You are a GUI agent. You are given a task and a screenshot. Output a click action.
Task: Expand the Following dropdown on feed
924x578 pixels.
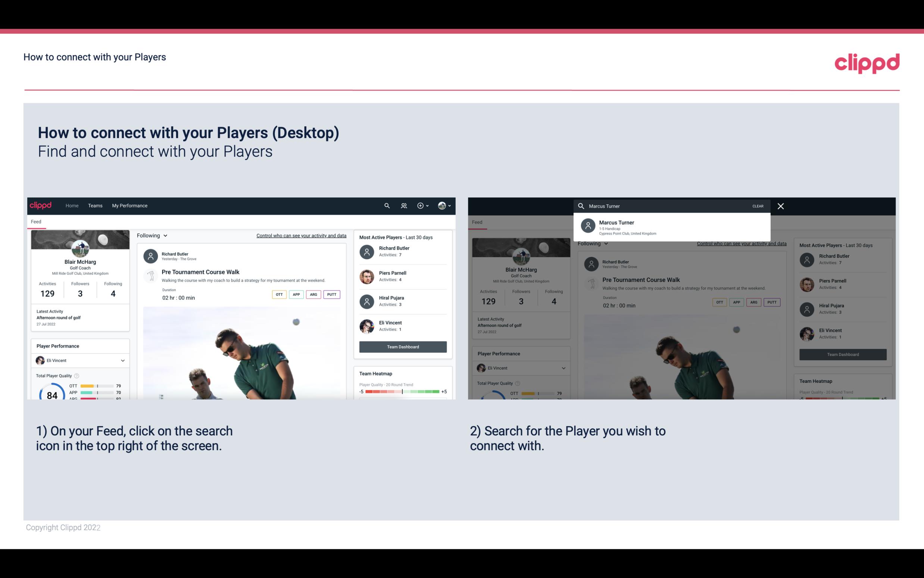pos(152,235)
